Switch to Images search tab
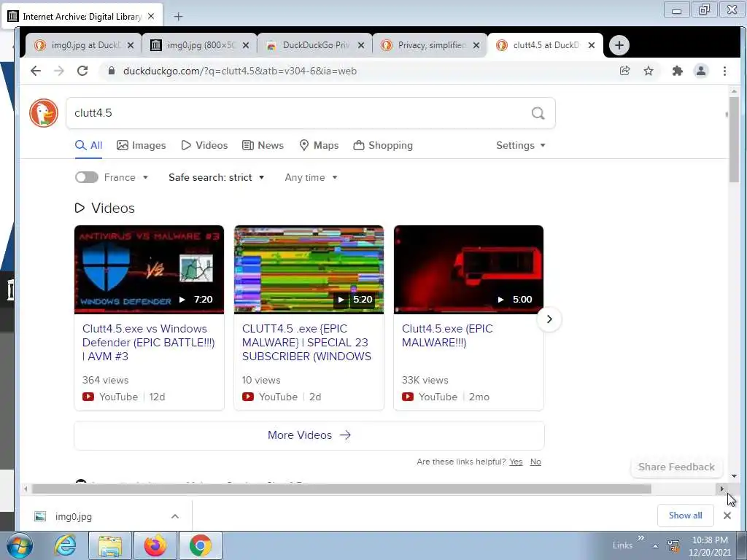This screenshot has width=747, height=560. pyautogui.click(x=142, y=145)
